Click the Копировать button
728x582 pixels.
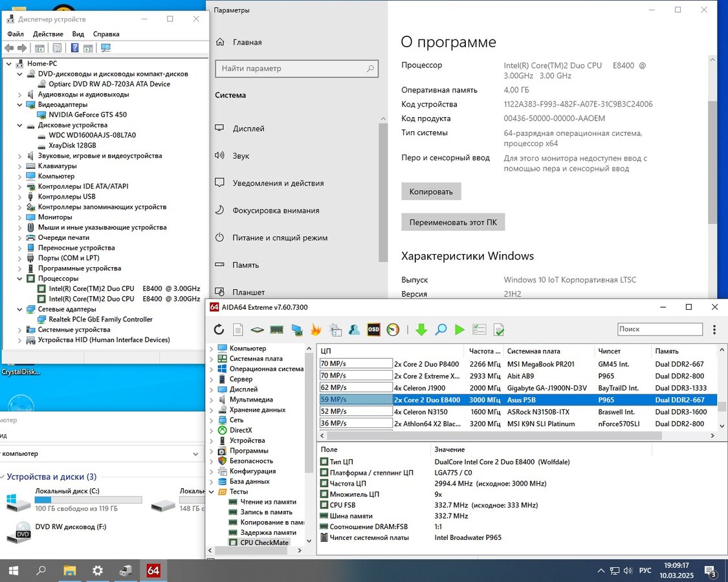431,191
